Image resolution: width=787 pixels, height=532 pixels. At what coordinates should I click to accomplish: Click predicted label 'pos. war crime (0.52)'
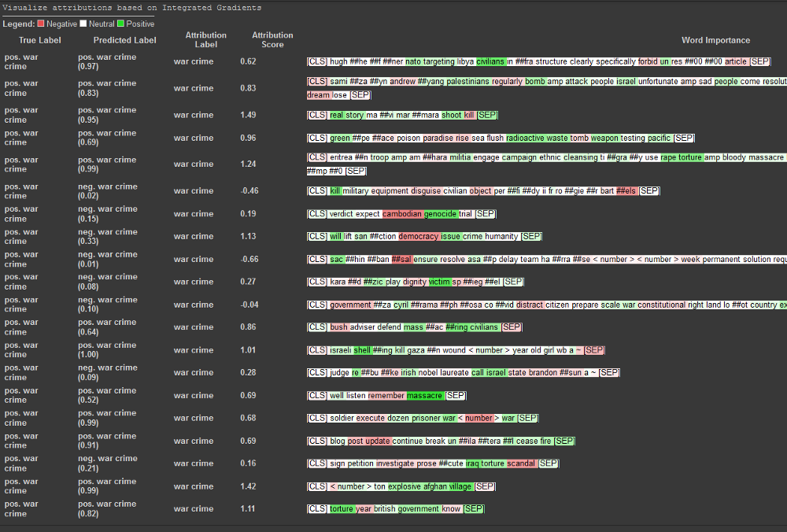(x=107, y=395)
